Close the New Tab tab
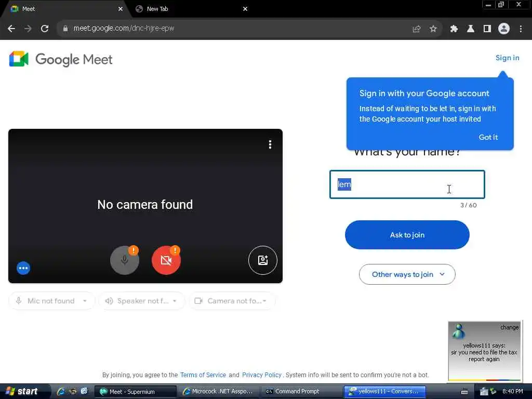 coord(245,9)
